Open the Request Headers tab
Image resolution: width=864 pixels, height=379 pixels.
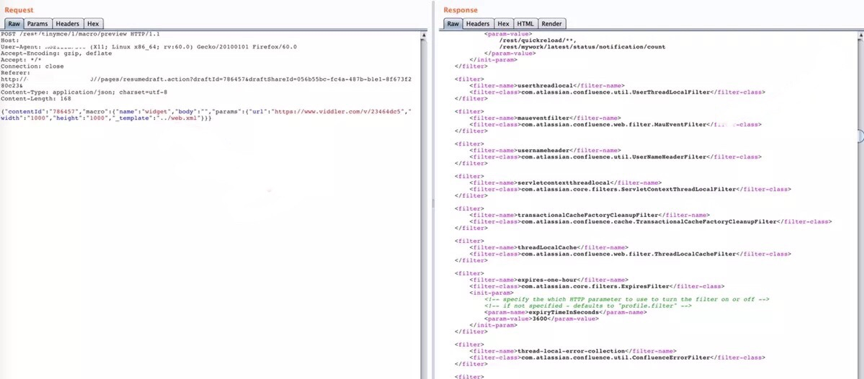coord(68,24)
